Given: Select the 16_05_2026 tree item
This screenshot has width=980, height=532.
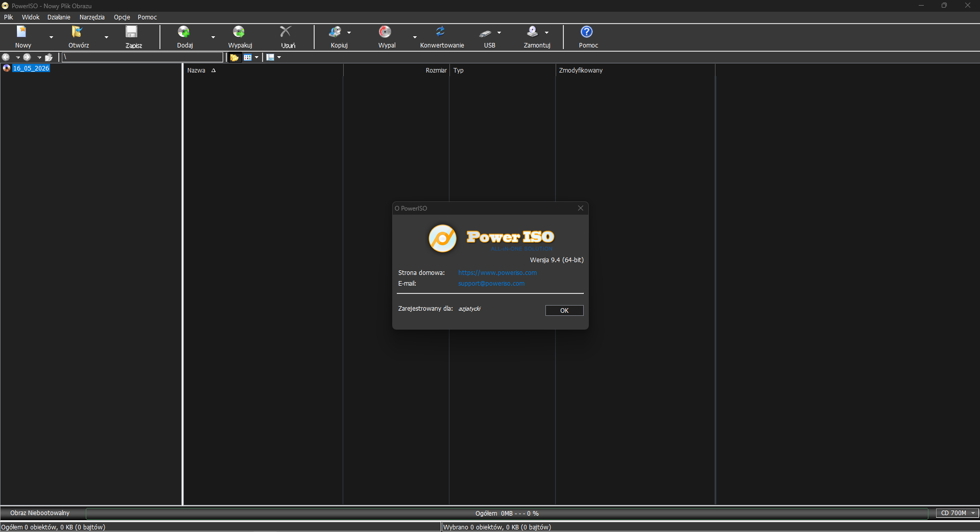Looking at the screenshot, I should pyautogui.click(x=31, y=68).
